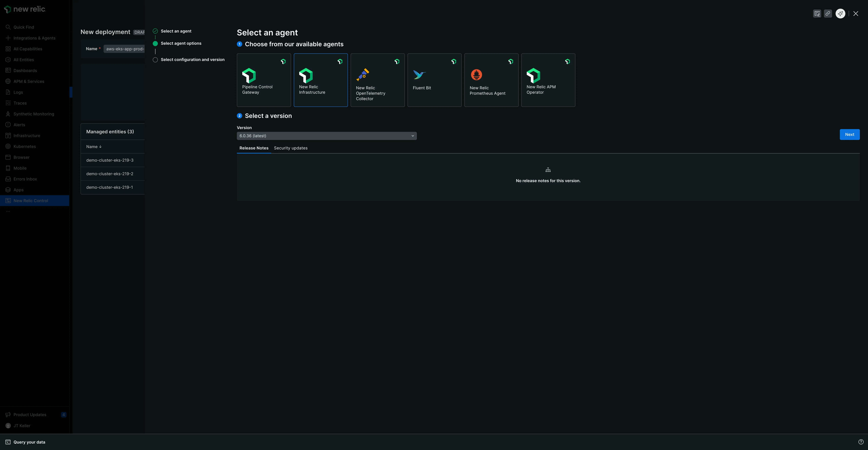868x450 pixels.
Task: Open Product Updates in the sidebar
Action: click(x=30, y=415)
